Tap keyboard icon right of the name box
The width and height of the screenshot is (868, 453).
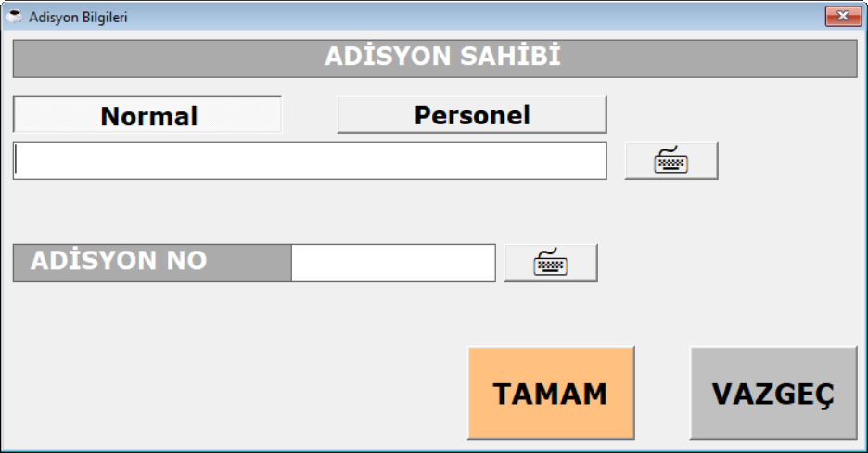coord(670,161)
